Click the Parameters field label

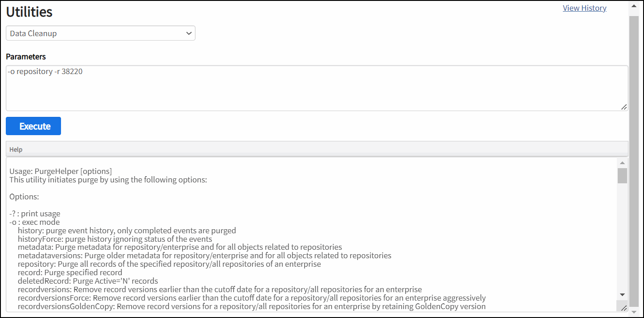click(26, 57)
